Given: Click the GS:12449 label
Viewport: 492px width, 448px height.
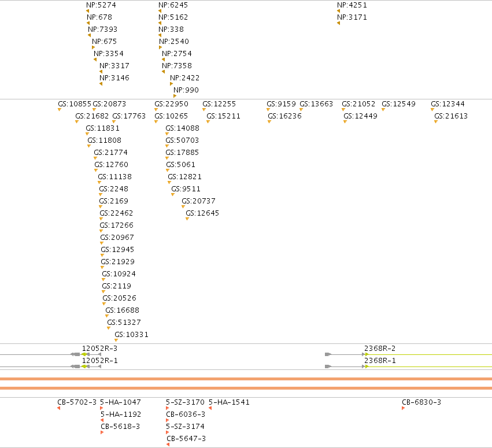Looking at the screenshot, I should point(360,116).
